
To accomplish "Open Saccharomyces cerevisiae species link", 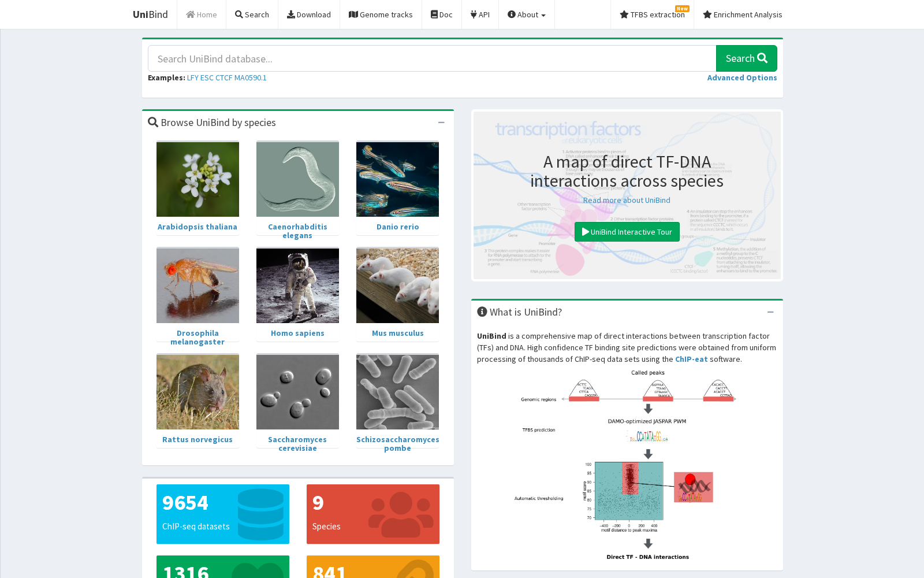I will [x=297, y=444].
